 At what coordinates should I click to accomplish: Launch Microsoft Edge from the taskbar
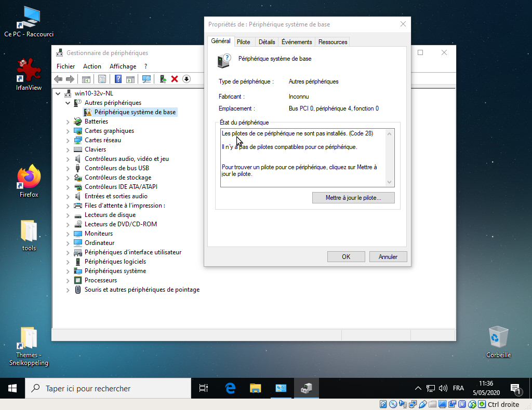click(x=230, y=388)
